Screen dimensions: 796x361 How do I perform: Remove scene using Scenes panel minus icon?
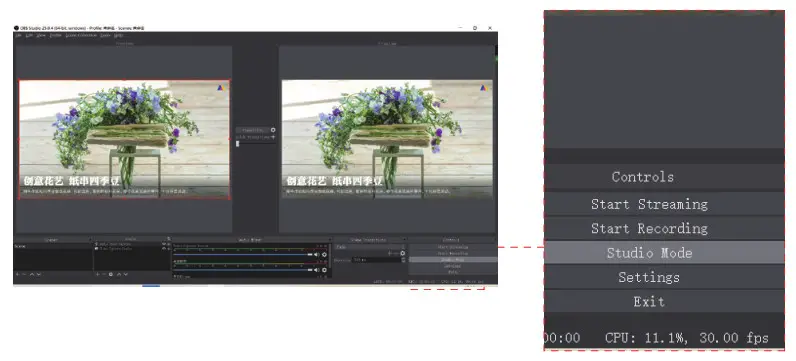[24, 274]
